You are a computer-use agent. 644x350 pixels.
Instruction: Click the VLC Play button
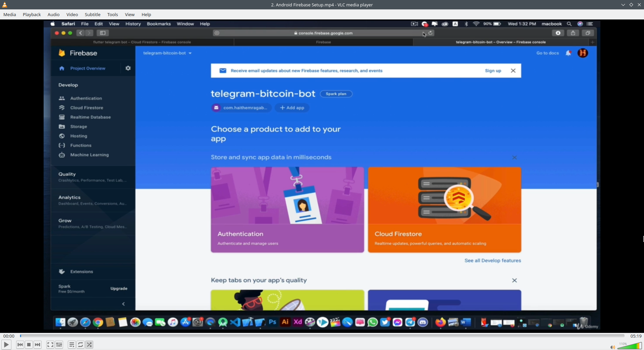[x=6, y=345]
